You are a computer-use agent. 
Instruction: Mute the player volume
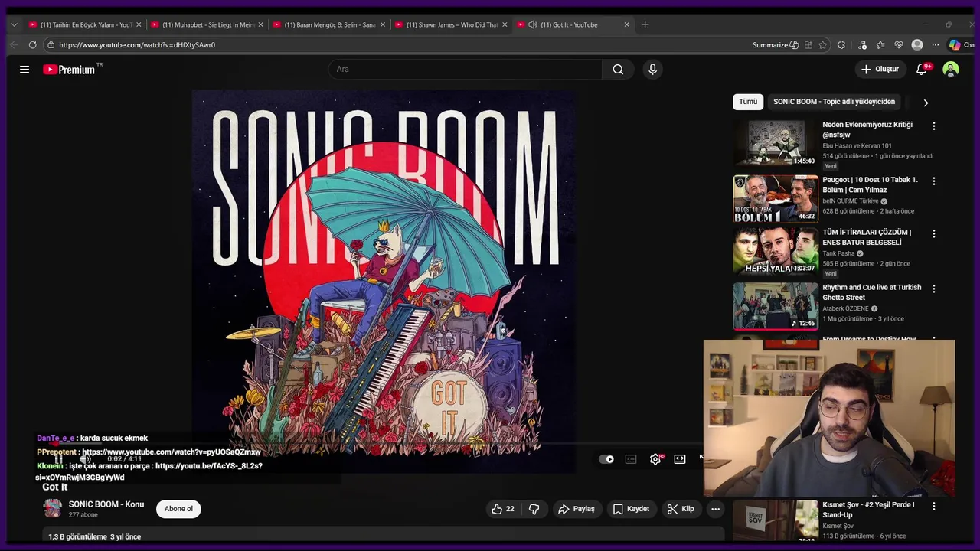pos(86,459)
